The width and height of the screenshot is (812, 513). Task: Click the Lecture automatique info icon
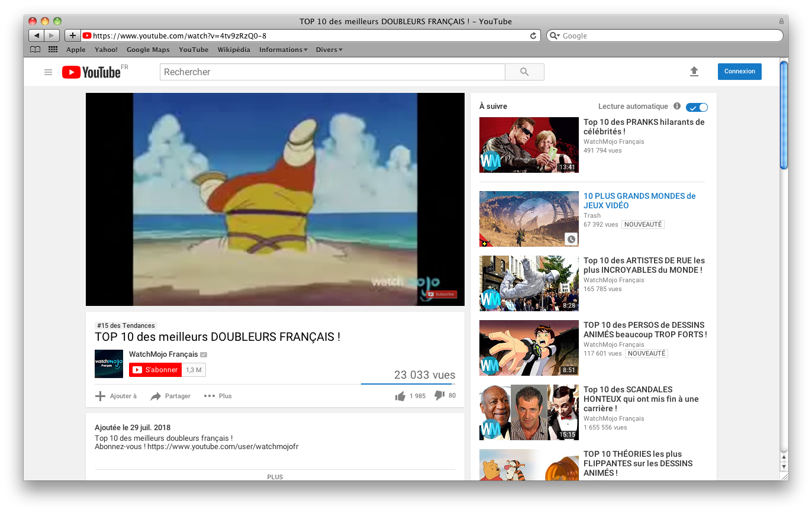[x=677, y=107]
